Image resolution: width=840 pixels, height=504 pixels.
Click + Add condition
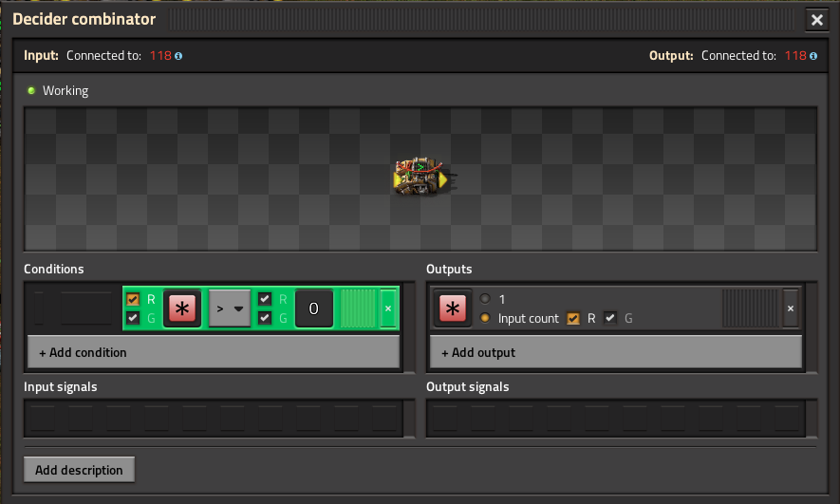(x=214, y=352)
